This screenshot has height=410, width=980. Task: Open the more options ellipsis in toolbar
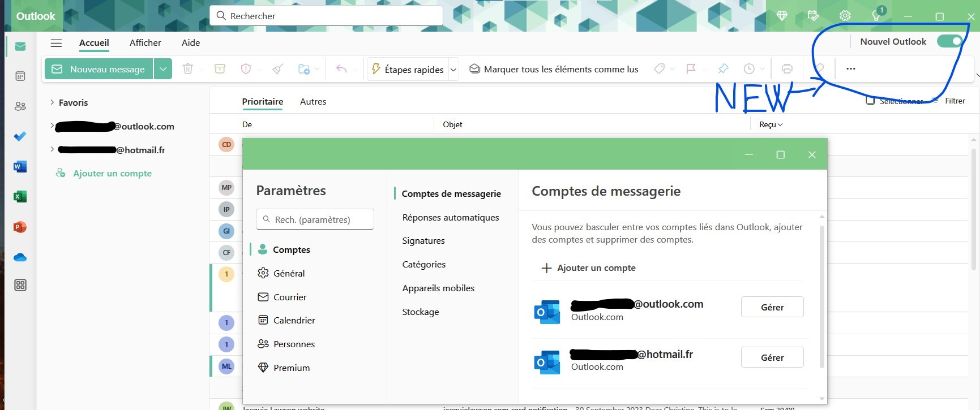pyautogui.click(x=851, y=69)
